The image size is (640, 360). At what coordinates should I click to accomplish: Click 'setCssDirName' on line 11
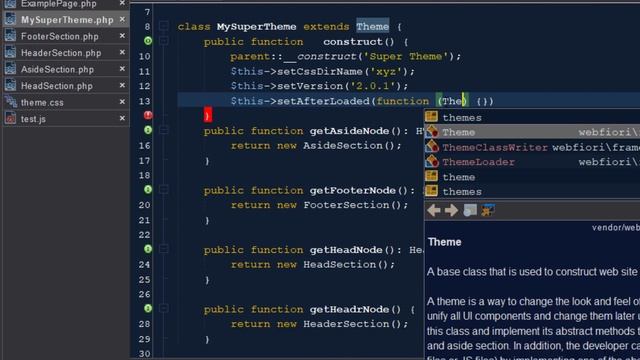[320, 71]
